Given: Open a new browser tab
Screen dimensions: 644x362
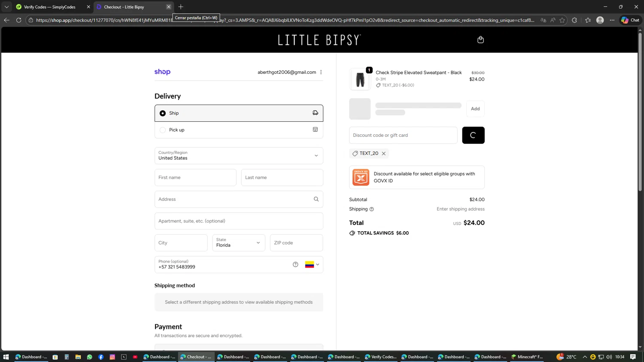Looking at the screenshot, I should (181, 7).
